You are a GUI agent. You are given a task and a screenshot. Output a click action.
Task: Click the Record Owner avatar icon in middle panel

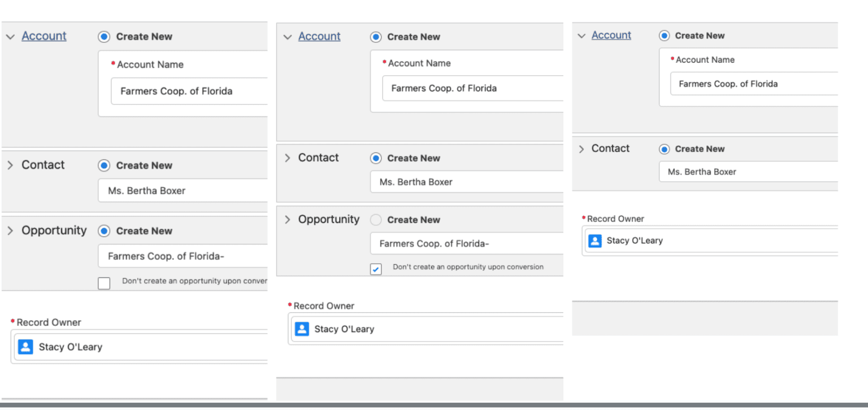[x=302, y=329]
